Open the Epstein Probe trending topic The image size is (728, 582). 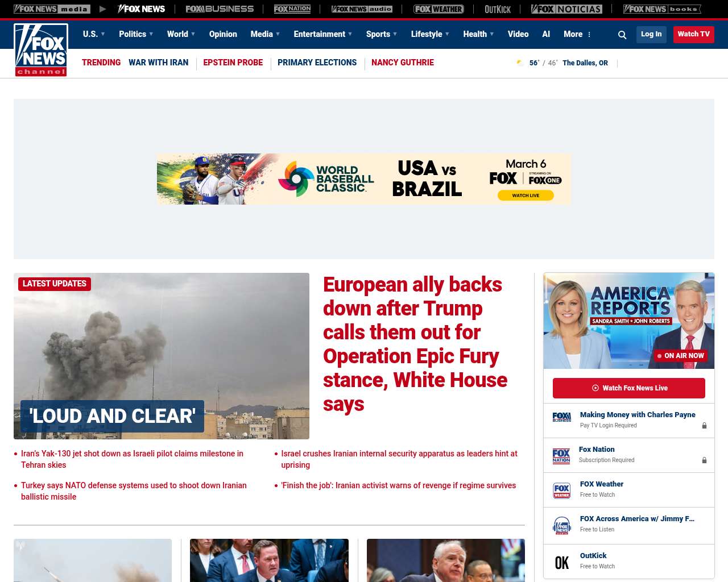pos(233,63)
